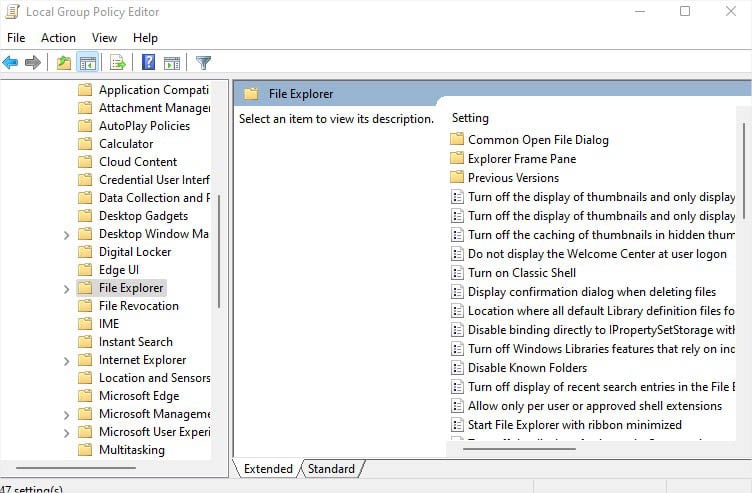Open the Action menu
This screenshot has width=752, height=493.
click(58, 37)
